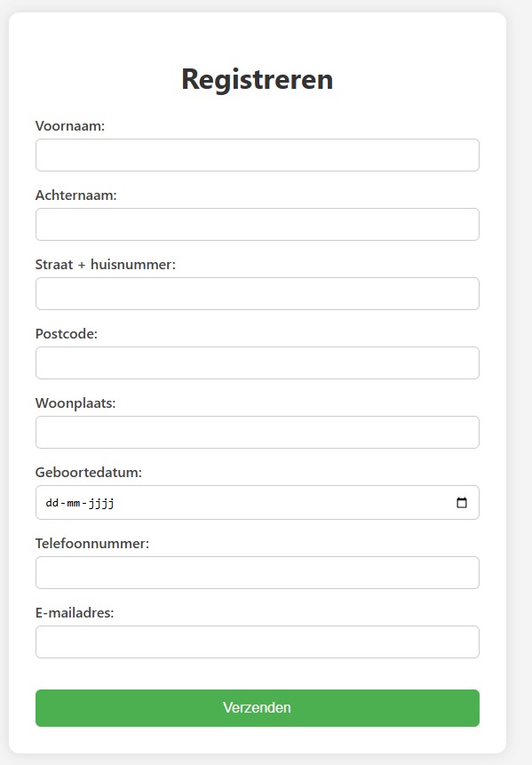Viewport: 532px width, 765px height.
Task: Click the Geboortedatum label
Action: [89, 473]
